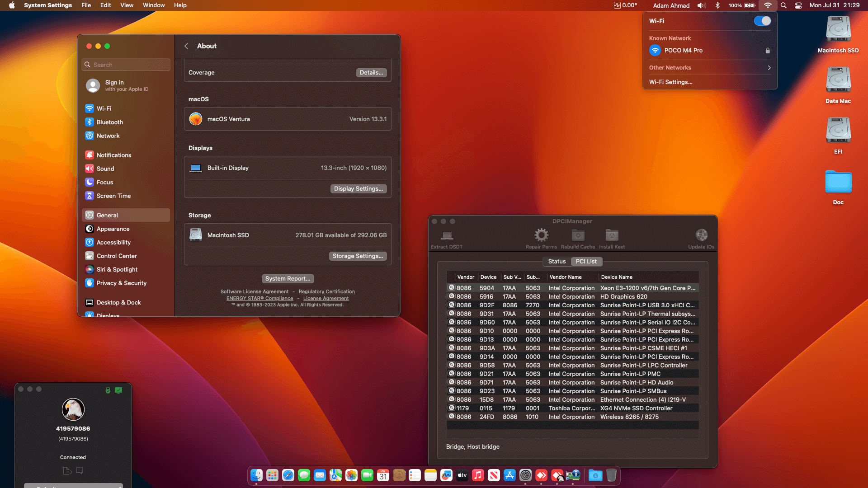Select Install Kext in DPCIManager

(x=611, y=239)
